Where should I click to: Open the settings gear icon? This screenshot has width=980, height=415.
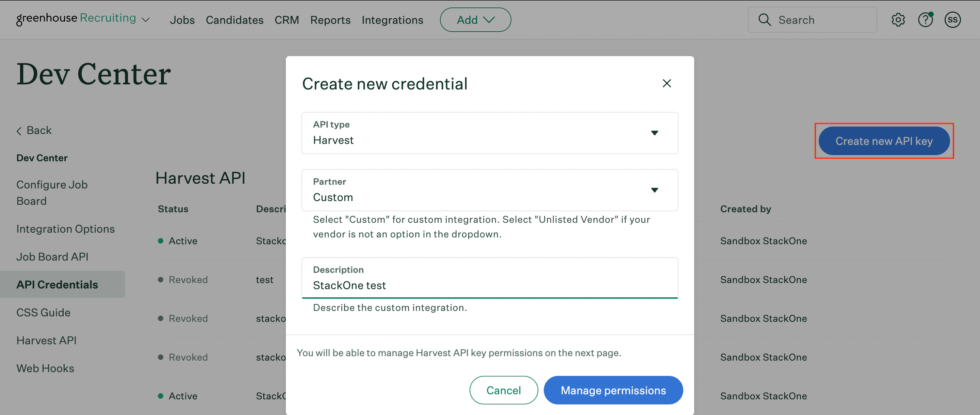tap(898, 20)
